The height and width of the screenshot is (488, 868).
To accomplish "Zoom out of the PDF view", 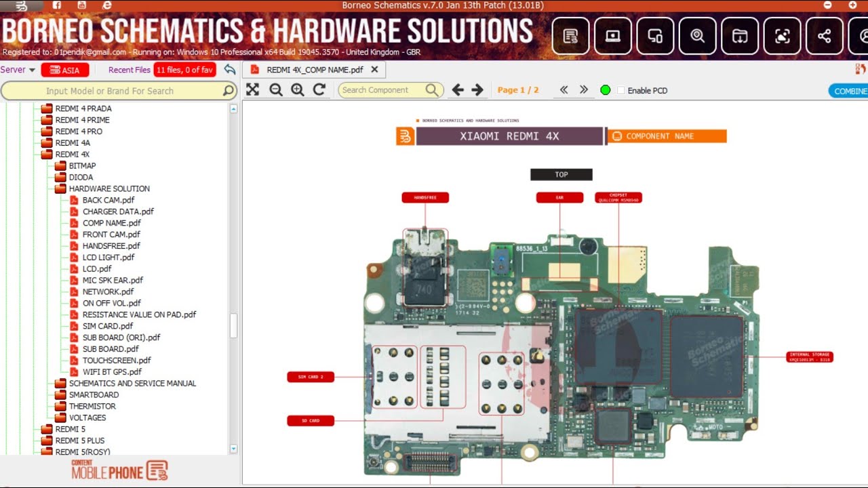I will click(x=276, y=90).
